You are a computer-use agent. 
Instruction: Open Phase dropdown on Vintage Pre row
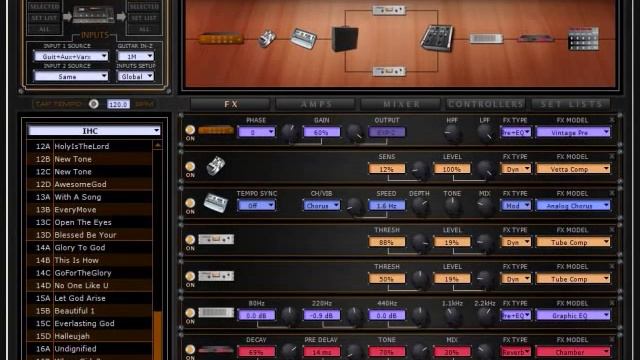pyautogui.click(x=256, y=132)
